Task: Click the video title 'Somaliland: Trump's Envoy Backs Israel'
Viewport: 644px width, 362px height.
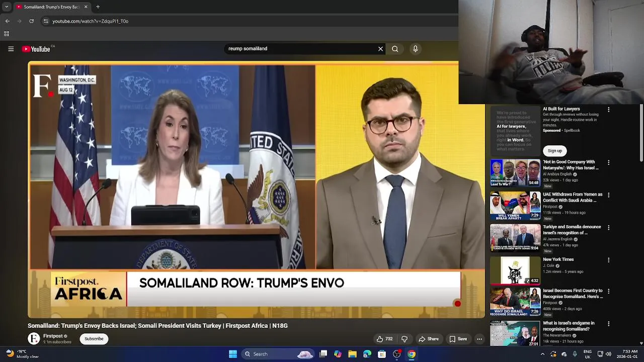Action: pos(157,326)
